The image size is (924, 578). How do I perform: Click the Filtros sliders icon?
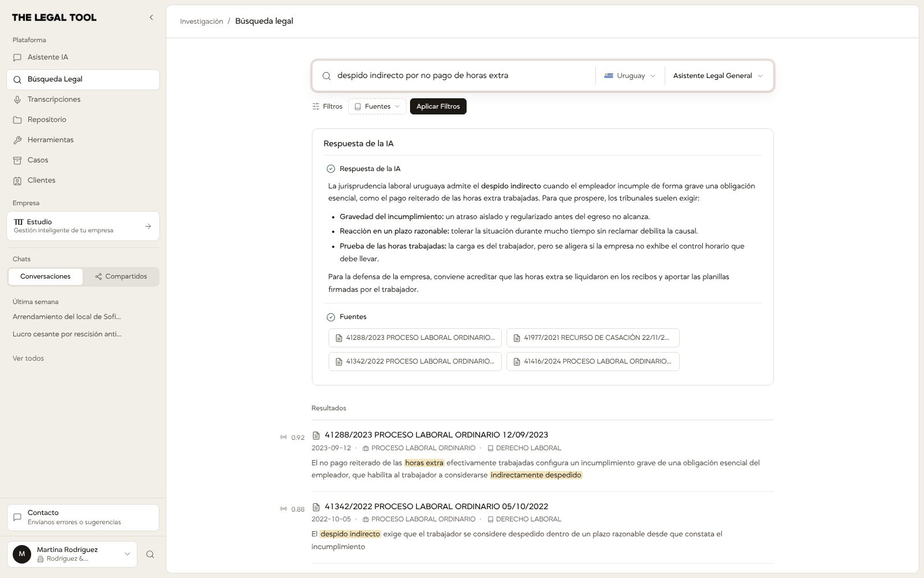tap(316, 106)
